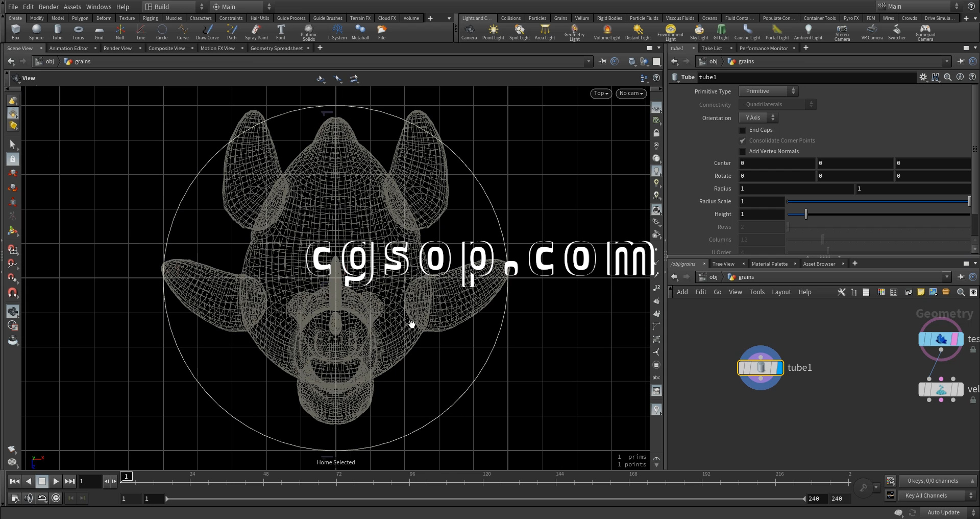Toggle Consolidate Corner Points checkbox

coord(743,141)
